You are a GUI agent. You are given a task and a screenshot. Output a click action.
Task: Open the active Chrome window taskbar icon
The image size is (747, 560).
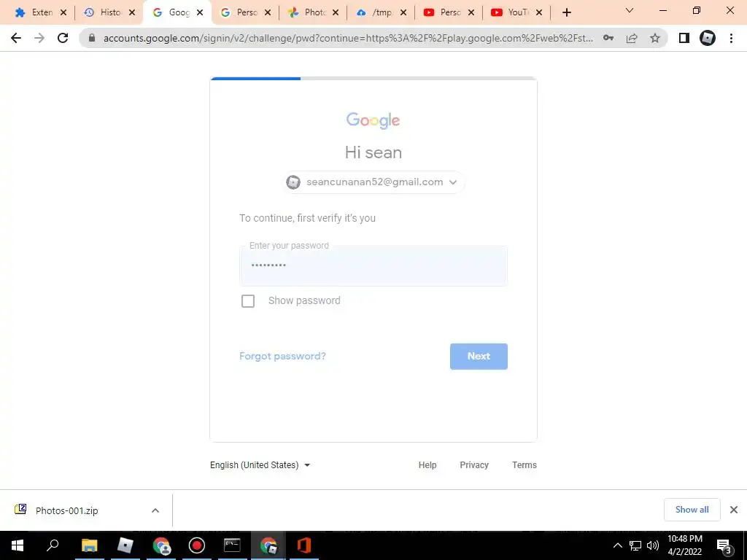[268, 545]
